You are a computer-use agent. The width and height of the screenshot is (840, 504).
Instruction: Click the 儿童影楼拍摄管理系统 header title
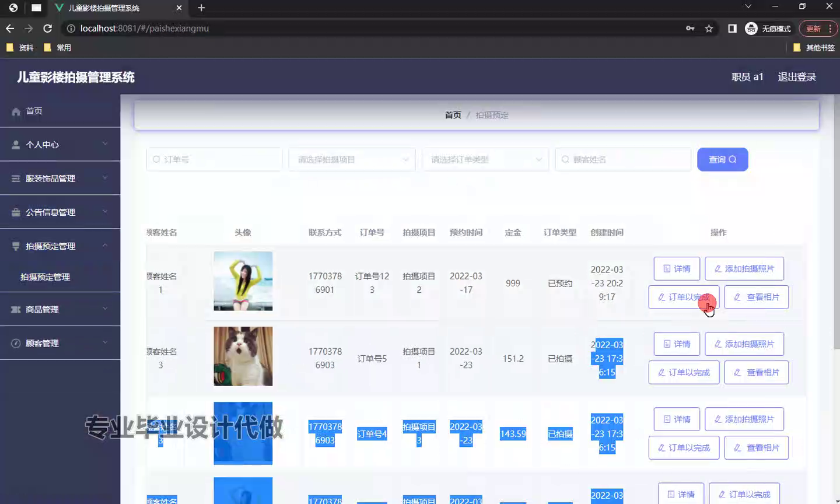(x=75, y=77)
